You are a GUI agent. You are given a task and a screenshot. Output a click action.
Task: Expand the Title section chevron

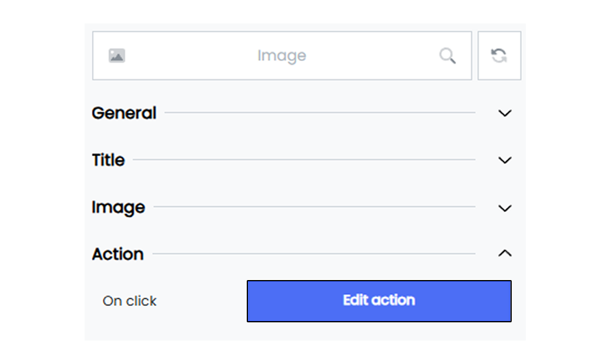(505, 160)
